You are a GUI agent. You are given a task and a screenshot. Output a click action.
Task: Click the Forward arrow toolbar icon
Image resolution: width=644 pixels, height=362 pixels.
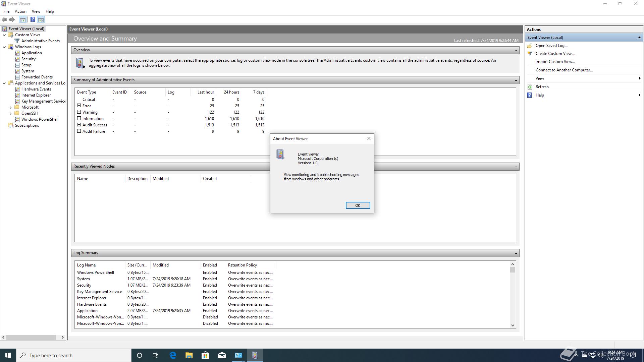[x=12, y=20]
